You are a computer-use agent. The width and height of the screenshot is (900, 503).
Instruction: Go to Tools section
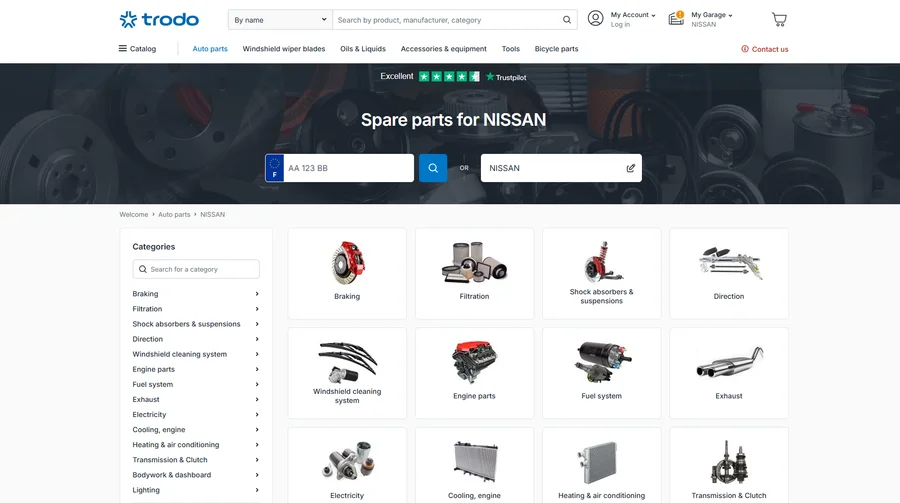point(511,49)
